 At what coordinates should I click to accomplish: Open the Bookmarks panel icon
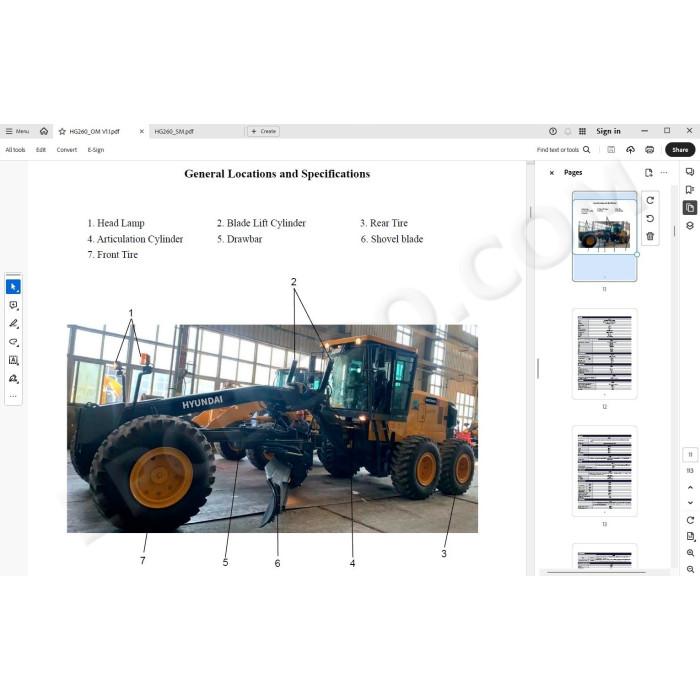click(690, 190)
